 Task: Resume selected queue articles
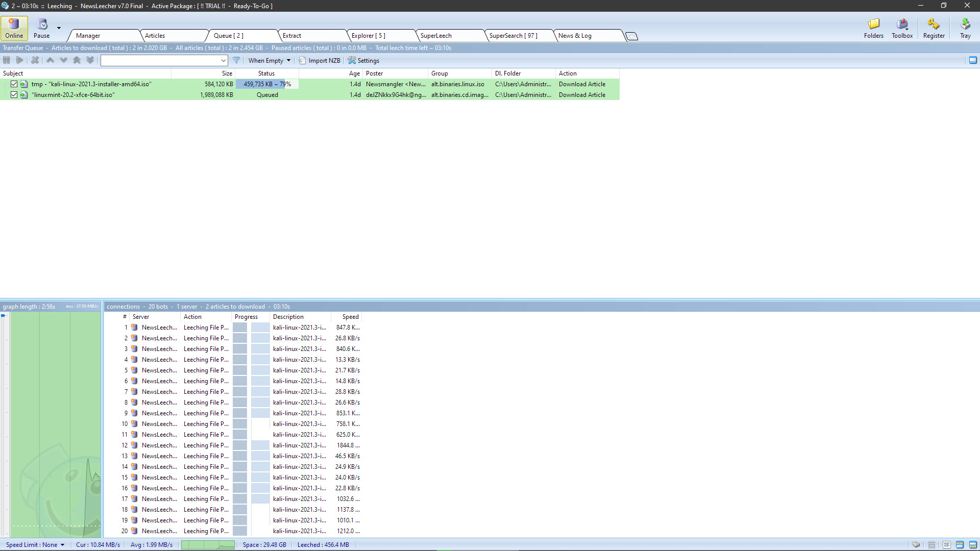[x=19, y=60]
